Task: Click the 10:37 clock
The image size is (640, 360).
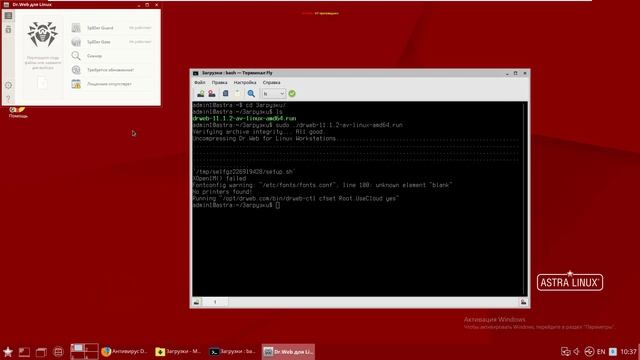Action: pyautogui.click(x=628, y=351)
